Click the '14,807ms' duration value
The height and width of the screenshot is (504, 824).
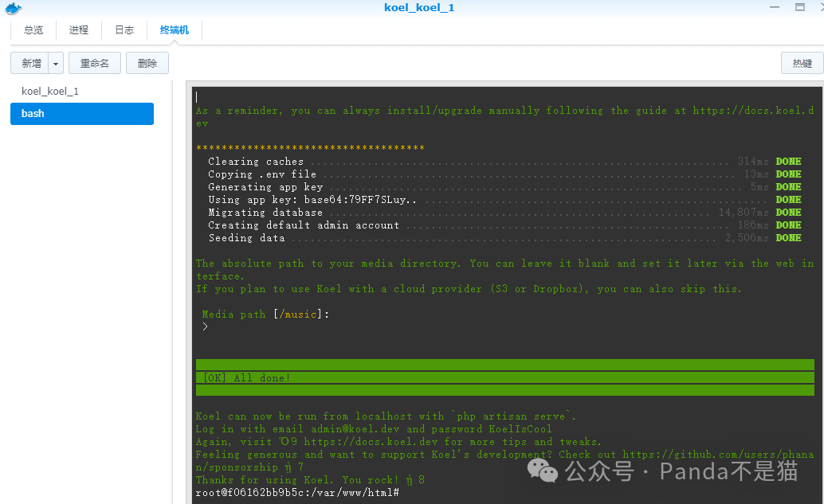point(744,212)
